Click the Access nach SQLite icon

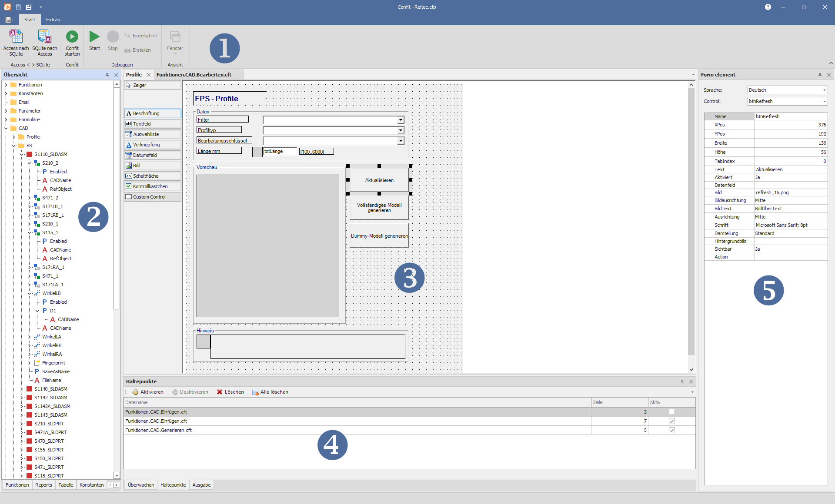(16, 36)
